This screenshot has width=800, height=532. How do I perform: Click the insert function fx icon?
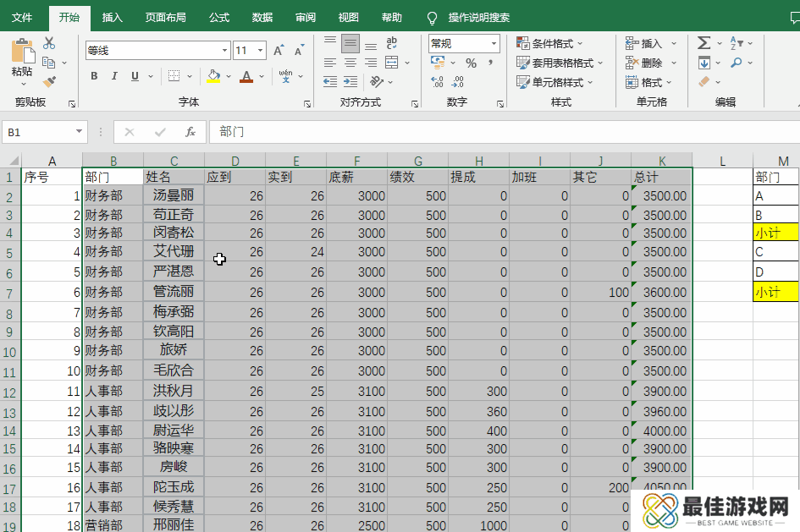pos(190,132)
